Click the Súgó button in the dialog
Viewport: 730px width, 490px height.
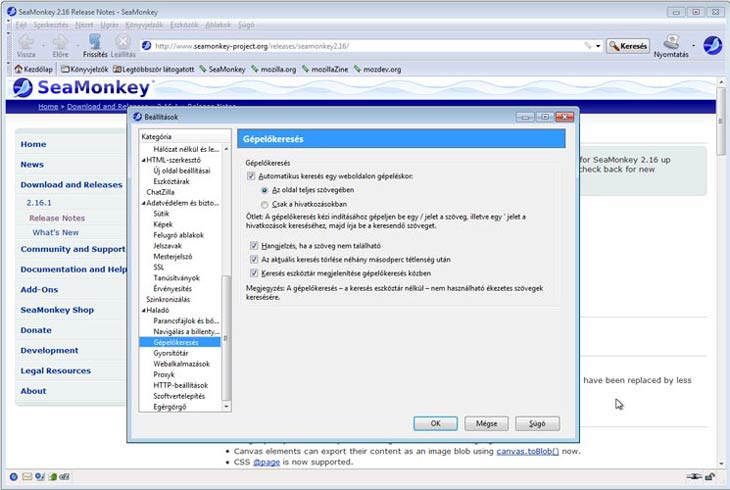pos(537,423)
